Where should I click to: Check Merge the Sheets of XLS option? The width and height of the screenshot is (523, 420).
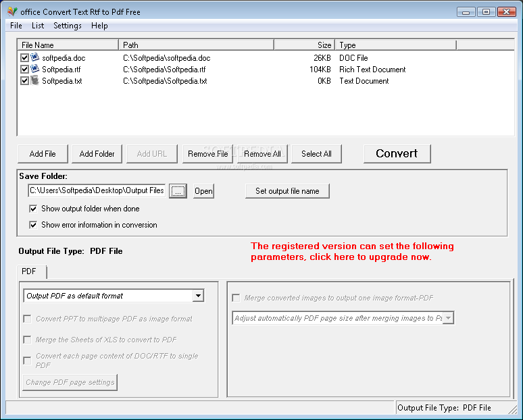coord(27,340)
